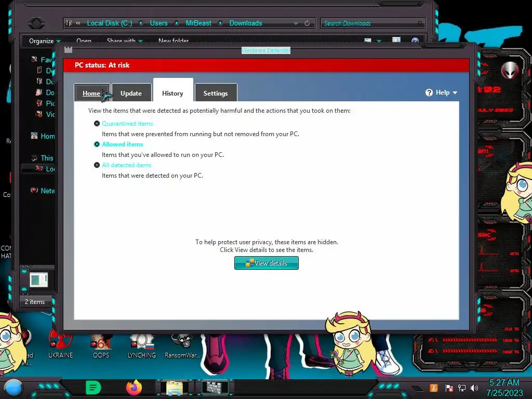This screenshot has height=399, width=532.
Task: Click the Help question mark icon
Action: 429,92
